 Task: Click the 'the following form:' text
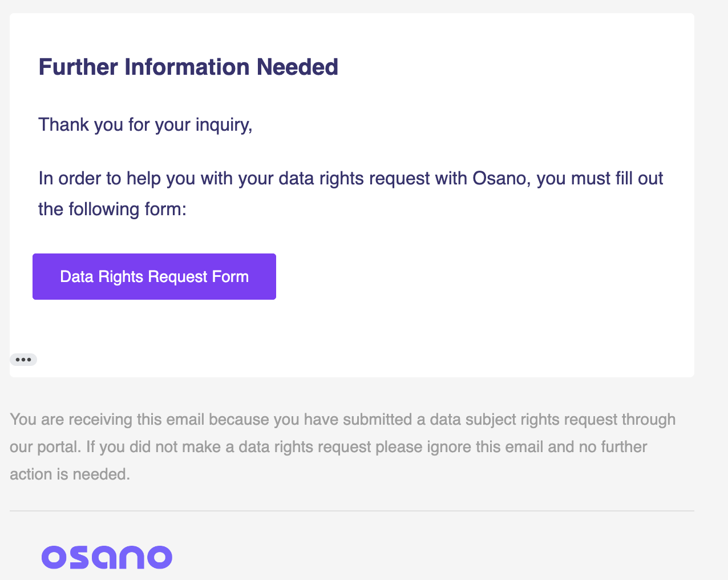(112, 210)
